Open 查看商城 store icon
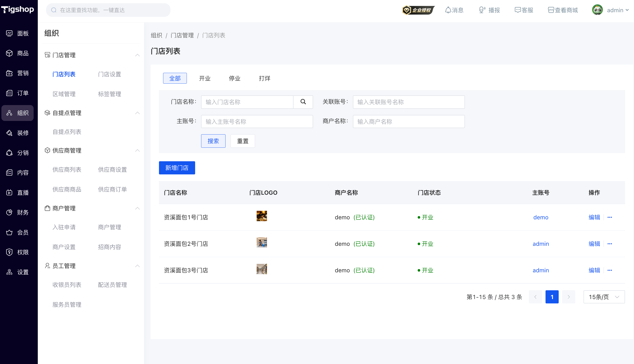Image resolution: width=634 pixels, height=364 pixels. click(551, 10)
